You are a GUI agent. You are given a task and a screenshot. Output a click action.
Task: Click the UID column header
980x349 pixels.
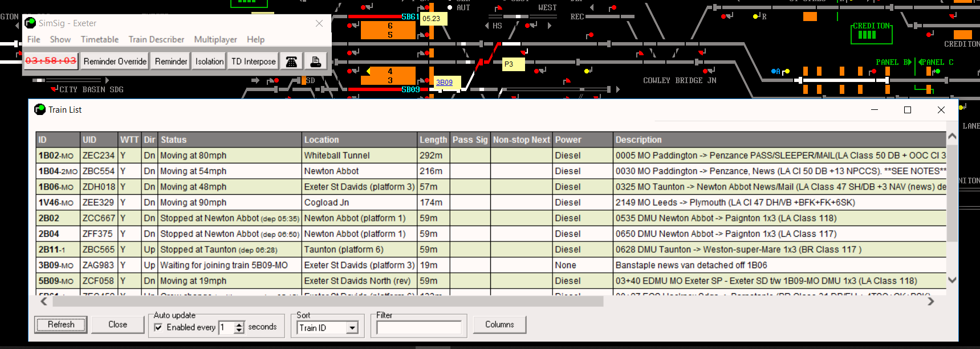pos(99,139)
